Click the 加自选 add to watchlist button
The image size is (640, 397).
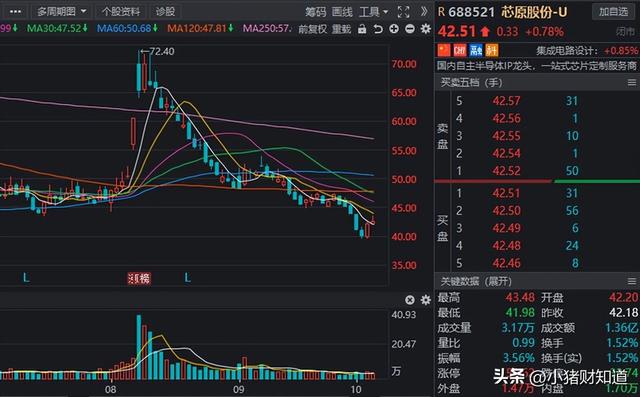[613, 11]
